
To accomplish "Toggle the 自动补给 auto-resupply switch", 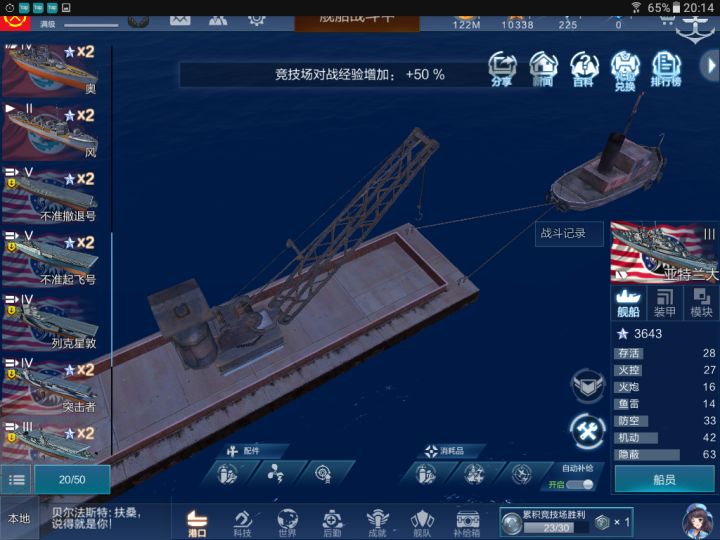I will click(x=579, y=484).
